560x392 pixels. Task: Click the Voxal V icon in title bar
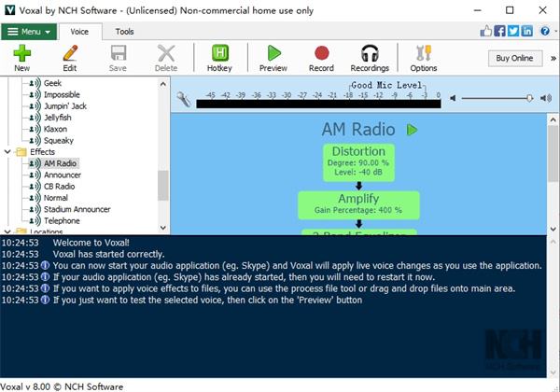click(x=9, y=10)
